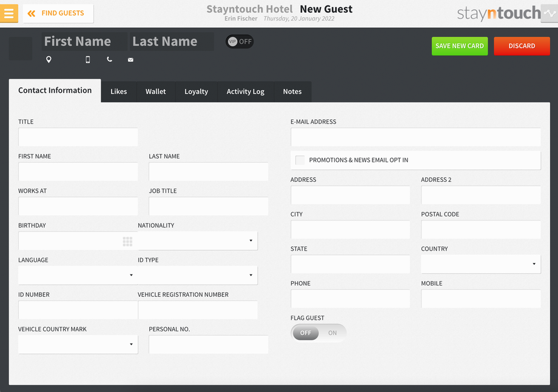Click the telephone handset icon
558x392 pixels.
click(110, 59)
